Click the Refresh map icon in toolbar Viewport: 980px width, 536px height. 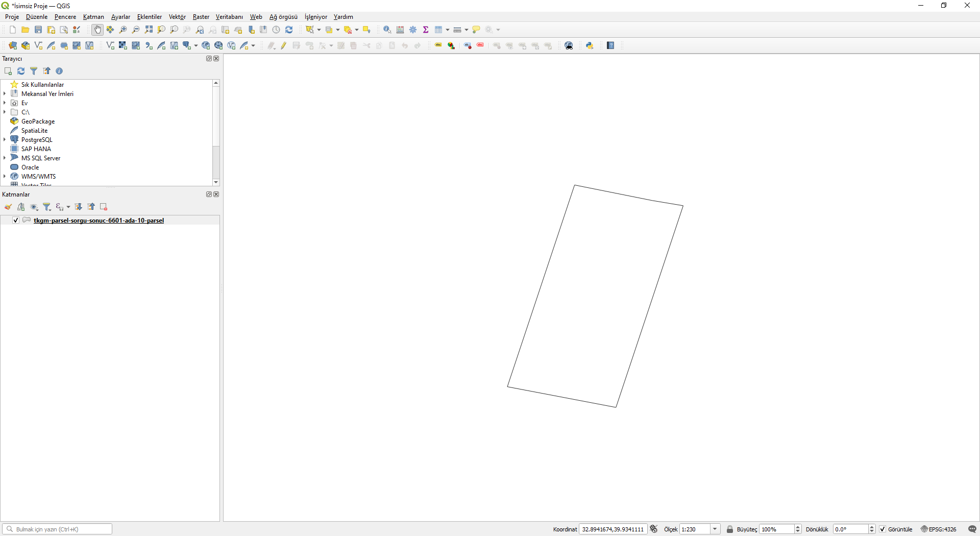[x=289, y=30]
